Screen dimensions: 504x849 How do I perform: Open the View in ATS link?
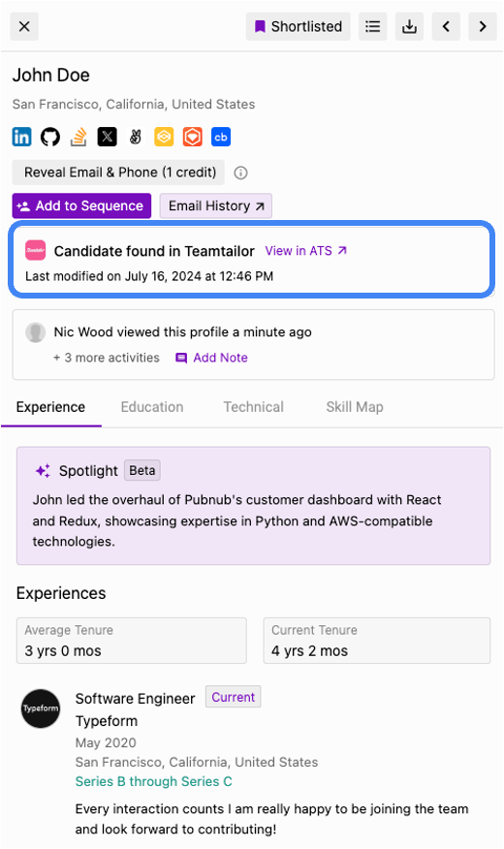[x=306, y=251]
